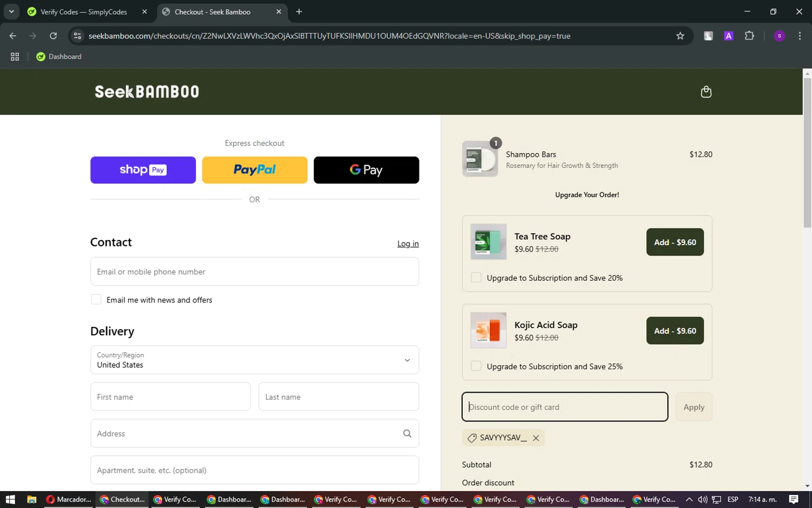Click the taskbar clock showing 7:14 a. m.
This screenshot has width=812, height=508.
click(762, 499)
